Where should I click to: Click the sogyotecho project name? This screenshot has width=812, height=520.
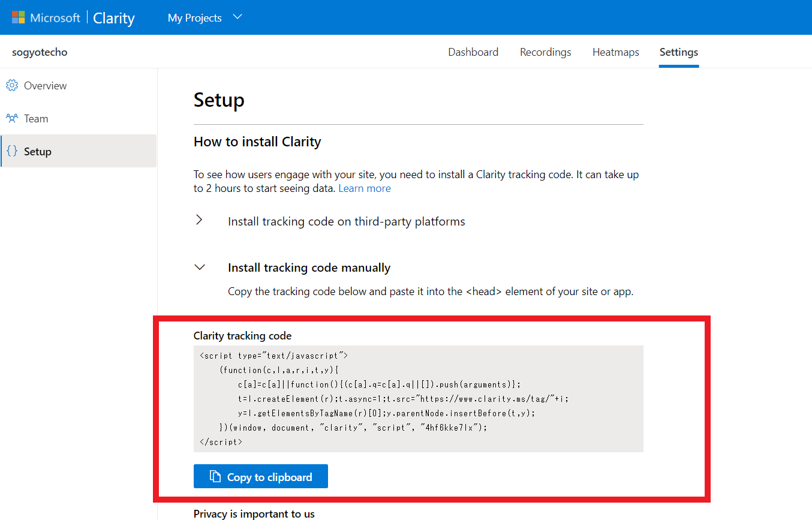click(40, 52)
